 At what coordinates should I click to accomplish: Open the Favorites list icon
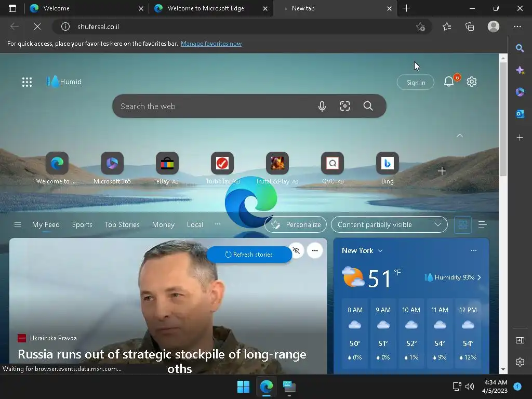(447, 26)
